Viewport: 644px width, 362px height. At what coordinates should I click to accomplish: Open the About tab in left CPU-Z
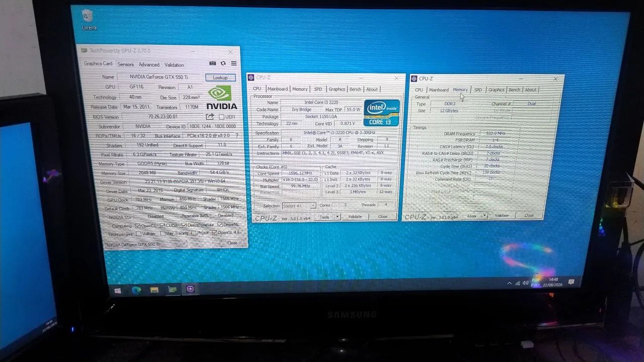(372, 89)
